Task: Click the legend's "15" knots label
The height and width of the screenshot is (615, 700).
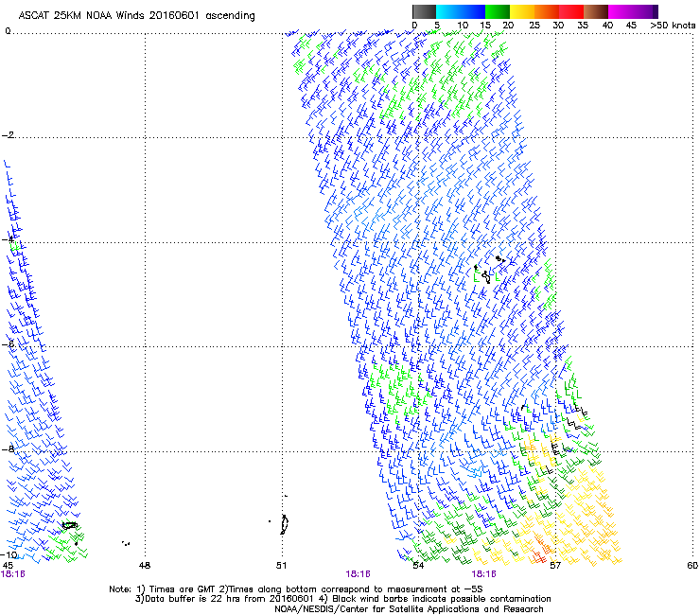Action: 485,26
